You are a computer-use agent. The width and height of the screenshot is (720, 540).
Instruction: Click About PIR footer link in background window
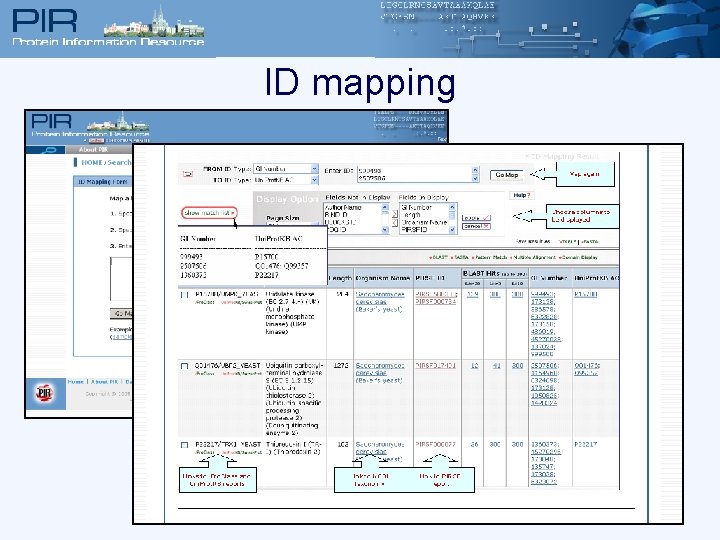[x=105, y=382]
